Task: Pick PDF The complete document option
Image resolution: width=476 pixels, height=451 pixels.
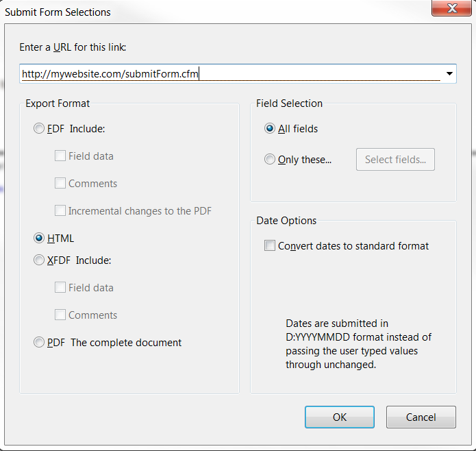Action: 39,342
